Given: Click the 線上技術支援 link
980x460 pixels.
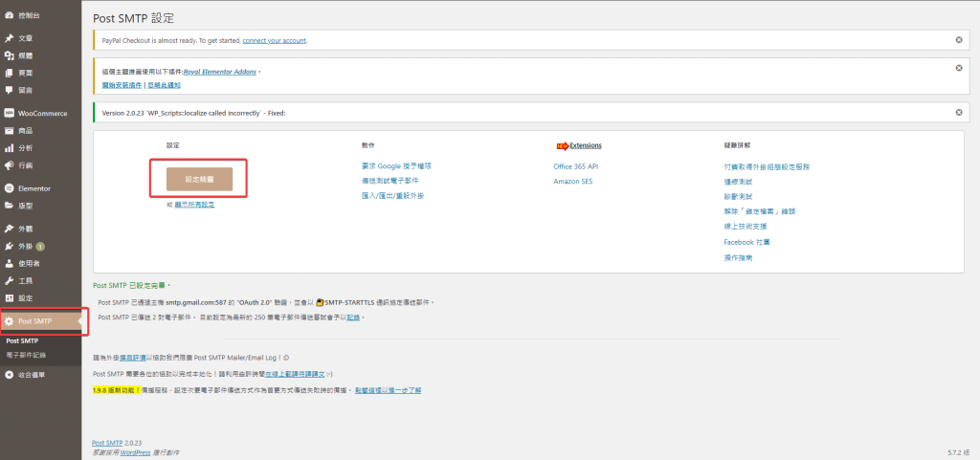Looking at the screenshot, I should coord(745,227).
